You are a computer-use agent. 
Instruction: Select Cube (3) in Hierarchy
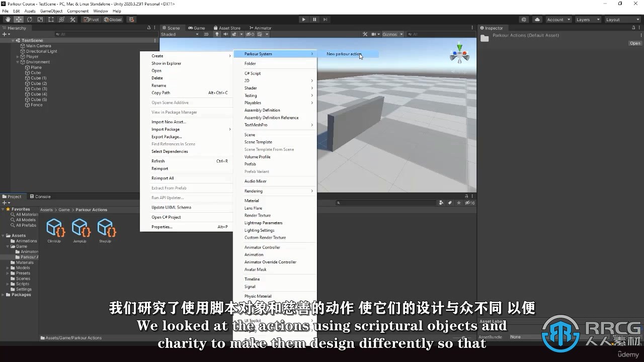pos(39,89)
